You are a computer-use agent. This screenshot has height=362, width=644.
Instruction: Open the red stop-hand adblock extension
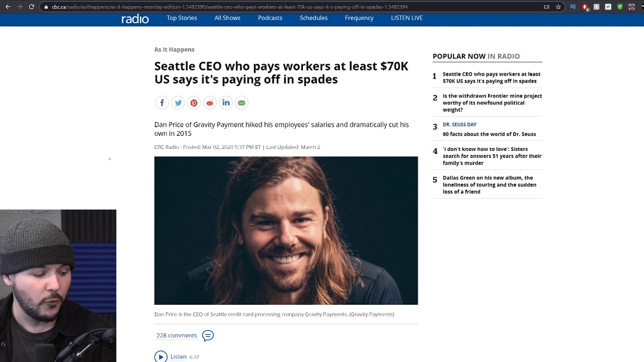pos(585,7)
